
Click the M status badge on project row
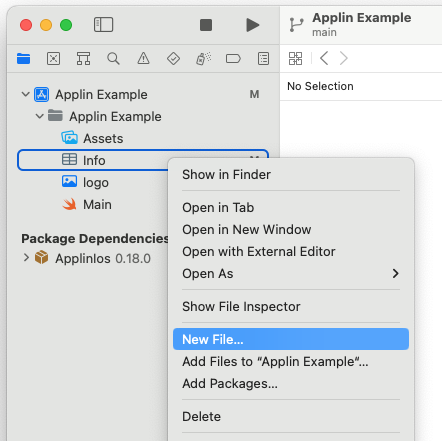tap(254, 94)
